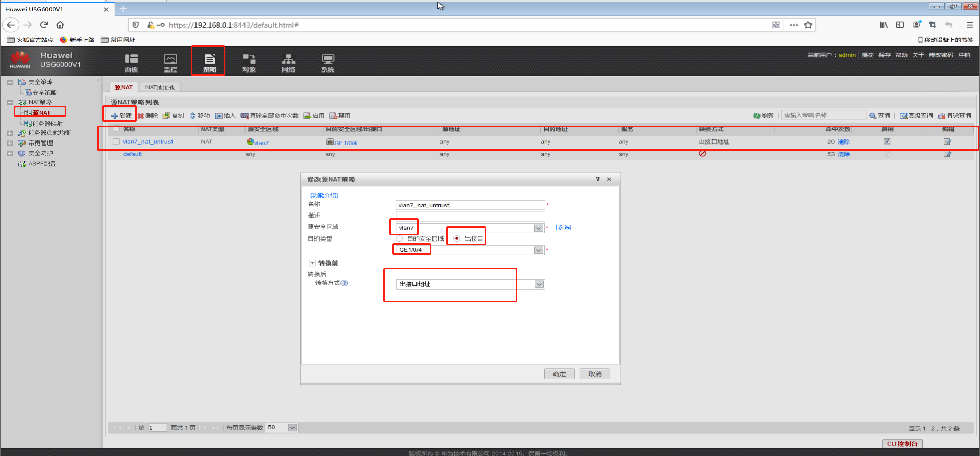Clear hit count for vlan7_nat_untrust row
This screenshot has height=456, width=980.
(x=844, y=142)
